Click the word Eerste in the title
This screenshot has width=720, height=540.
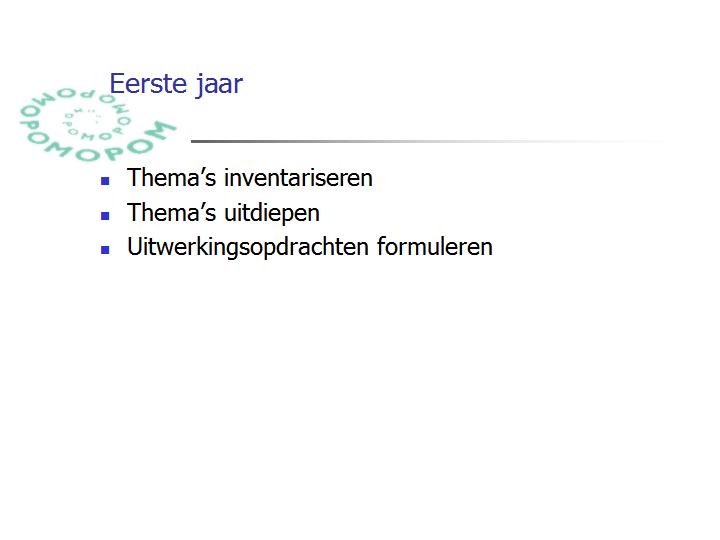148,84
